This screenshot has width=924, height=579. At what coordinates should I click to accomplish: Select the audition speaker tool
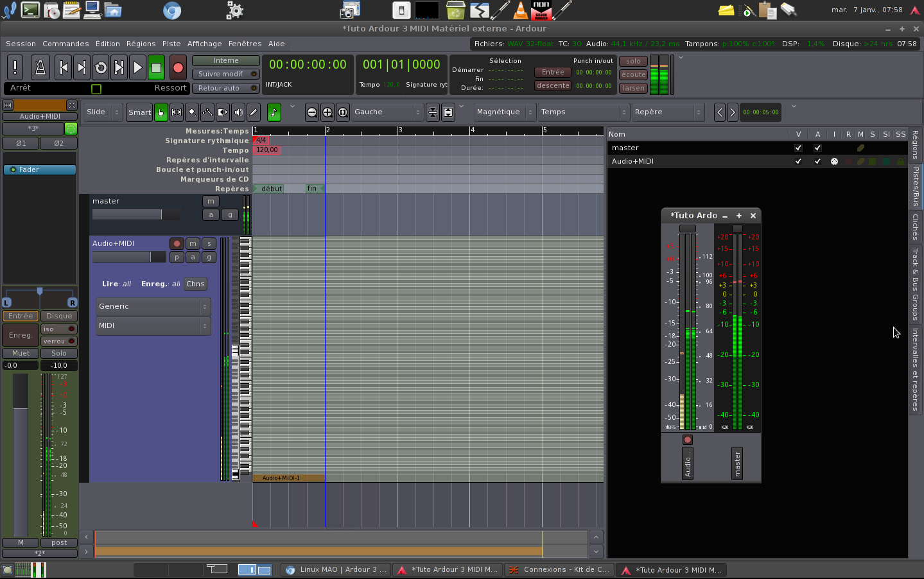pos(238,112)
